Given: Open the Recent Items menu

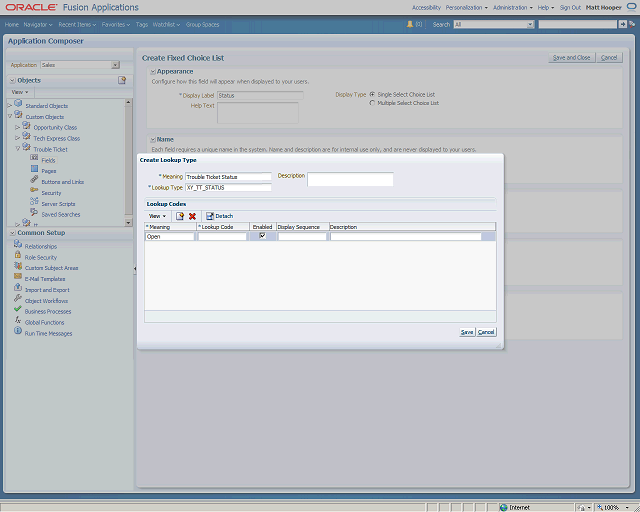Looking at the screenshot, I should pyautogui.click(x=77, y=24).
